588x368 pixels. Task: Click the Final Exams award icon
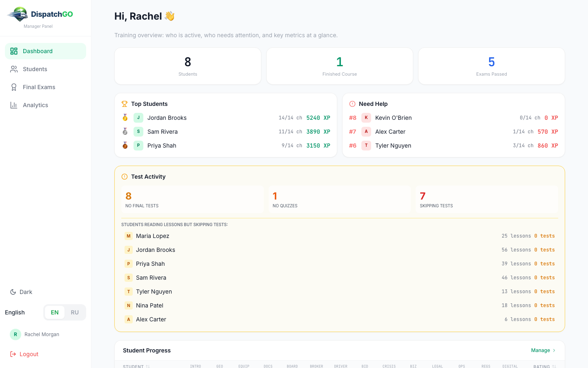click(x=14, y=87)
